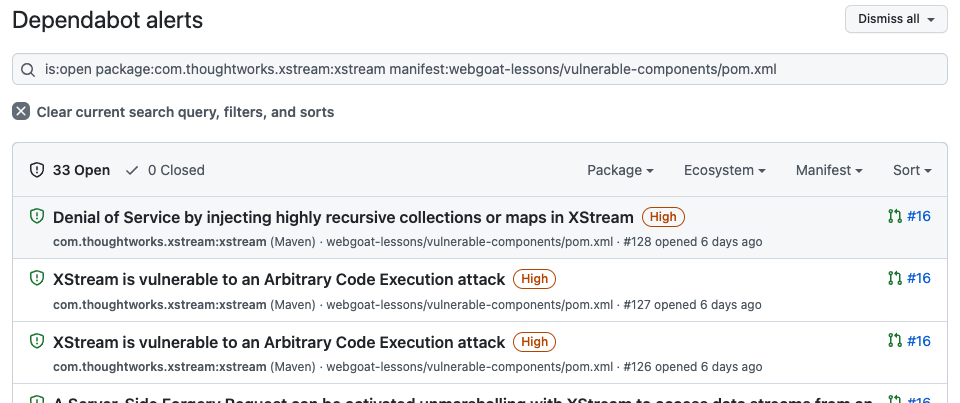Click '#128 opened 6 days ago' text

[x=692, y=242]
